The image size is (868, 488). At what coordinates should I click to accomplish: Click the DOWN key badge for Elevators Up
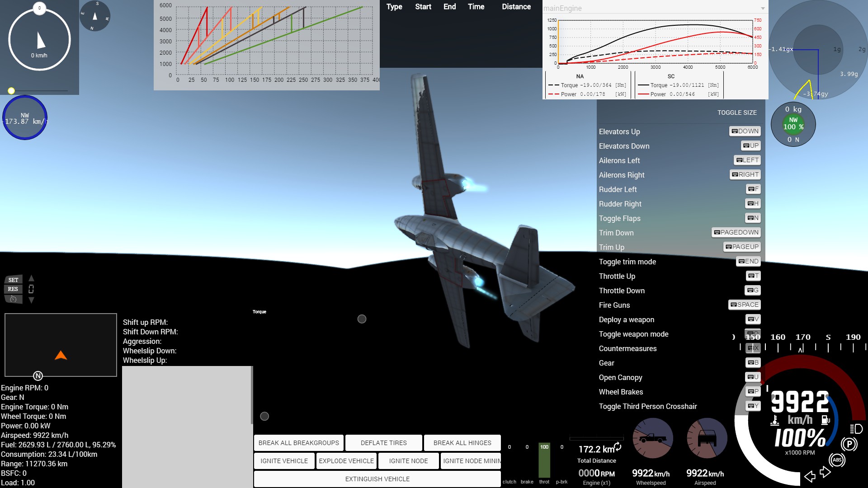pyautogui.click(x=745, y=131)
